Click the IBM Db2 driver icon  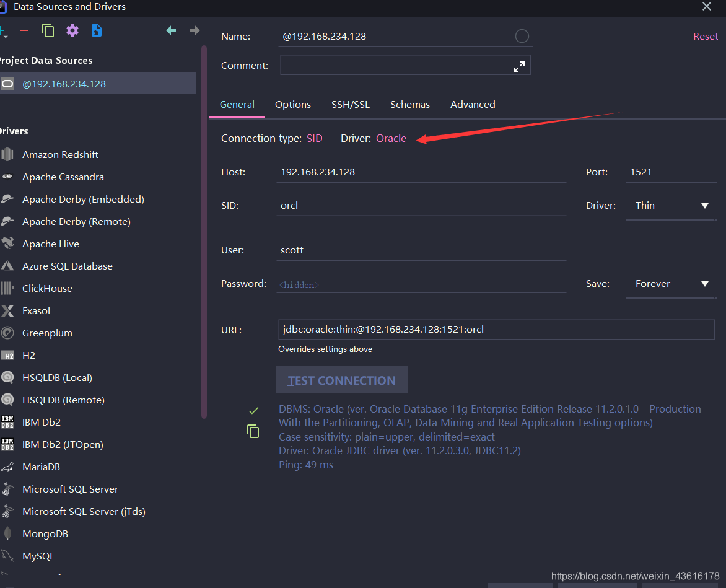[x=7, y=422]
